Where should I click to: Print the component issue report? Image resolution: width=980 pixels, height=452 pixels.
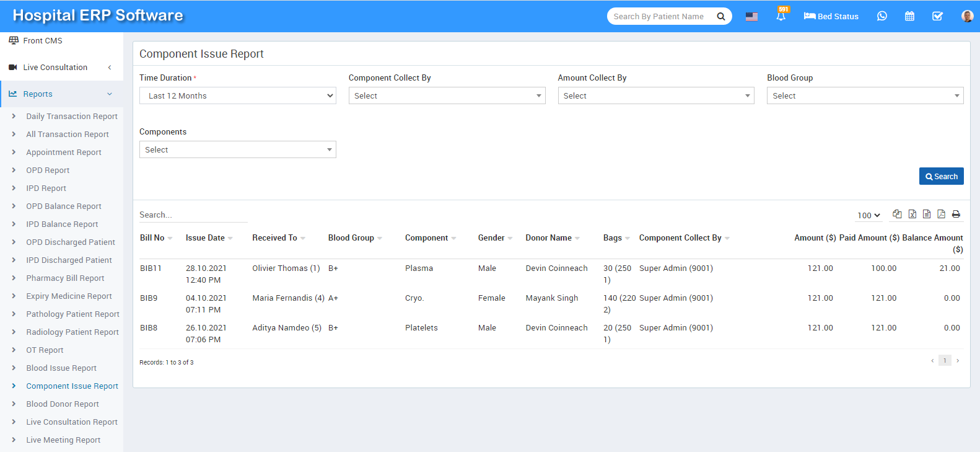pyautogui.click(x=956, y=215)
